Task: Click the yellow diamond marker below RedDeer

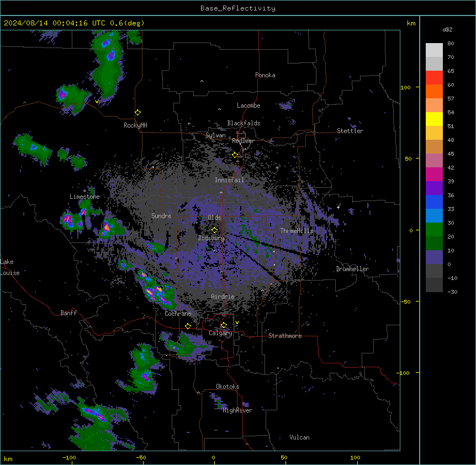Action: coord(235,155)
